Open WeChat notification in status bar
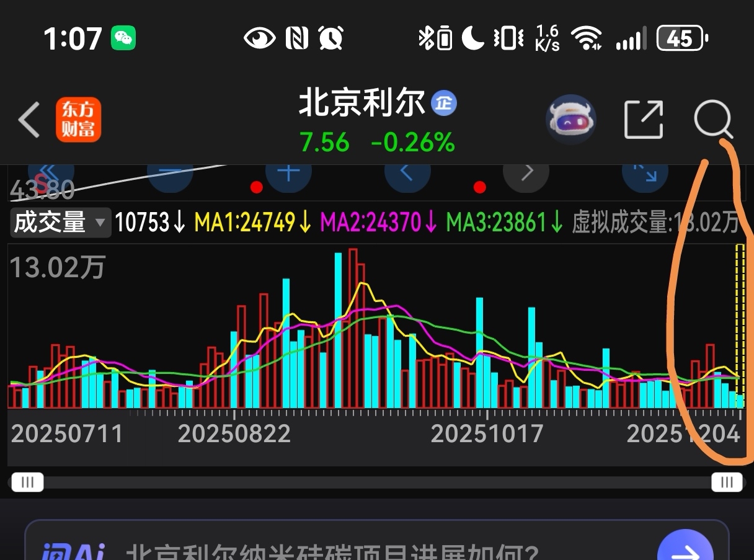Image resolution: width=754 pixels, height=560 pixels. tap(123, 39)
